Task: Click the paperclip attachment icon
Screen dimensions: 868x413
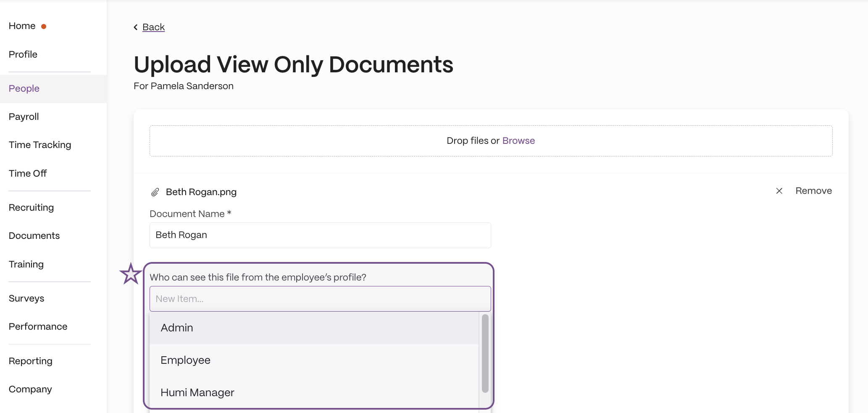Action: 155,192
